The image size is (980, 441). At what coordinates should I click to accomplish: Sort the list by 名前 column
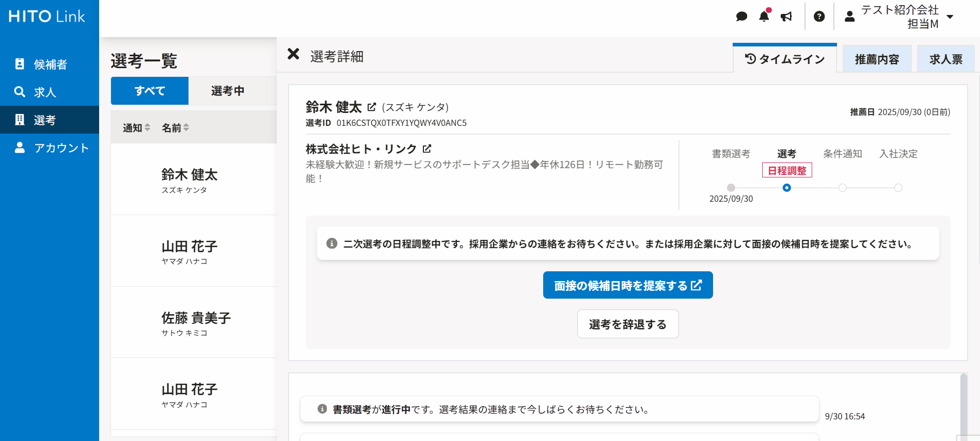tap(176, 128)
